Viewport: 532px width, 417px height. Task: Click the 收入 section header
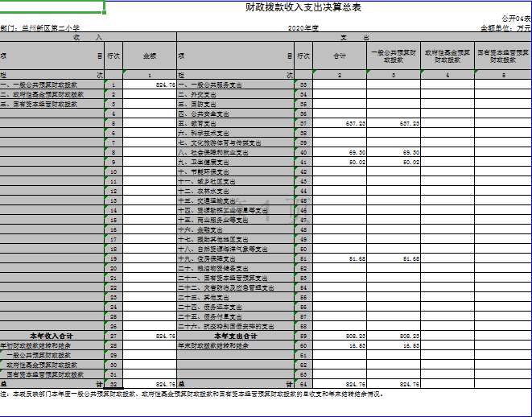coord(87,37)
